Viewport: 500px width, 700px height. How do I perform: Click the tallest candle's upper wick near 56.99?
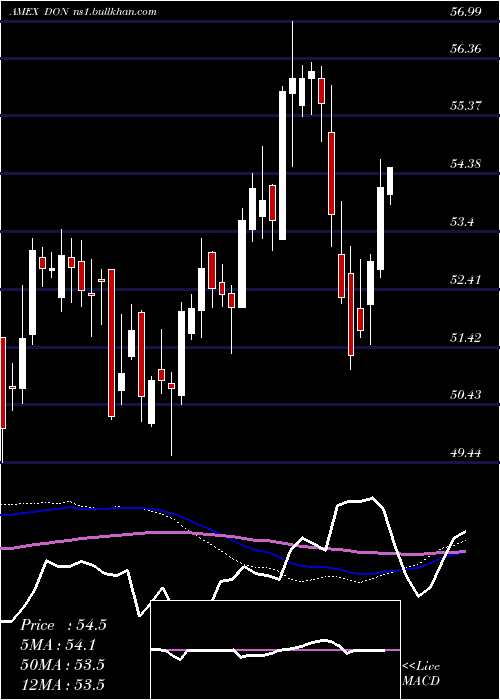click(292, 49)
